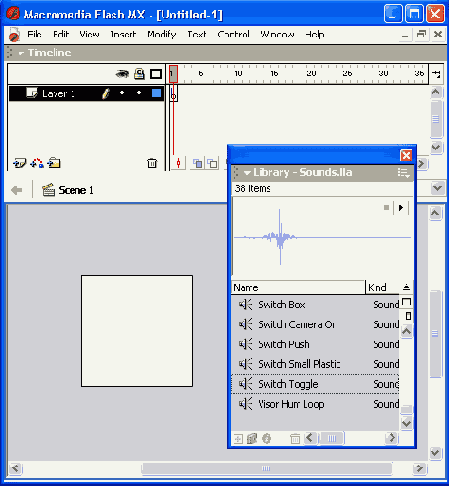Toggle sort order arrow in Library

click(406, 287)
